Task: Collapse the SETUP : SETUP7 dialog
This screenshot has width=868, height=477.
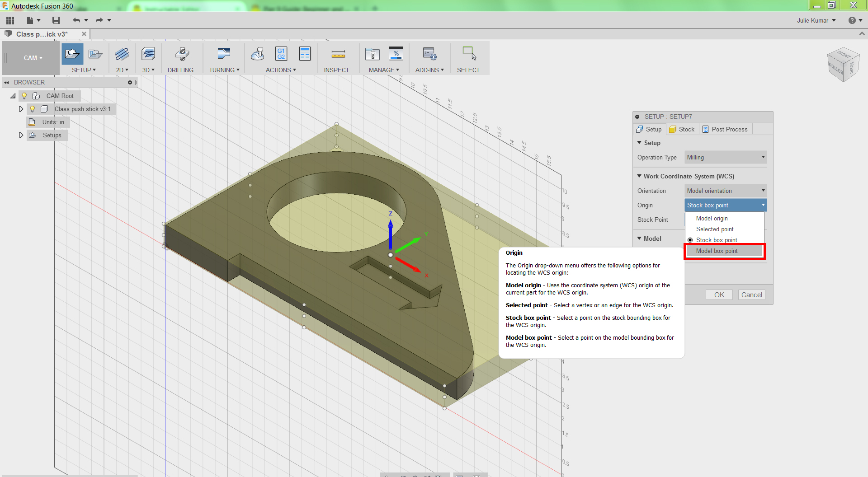Action: [637, 117]
